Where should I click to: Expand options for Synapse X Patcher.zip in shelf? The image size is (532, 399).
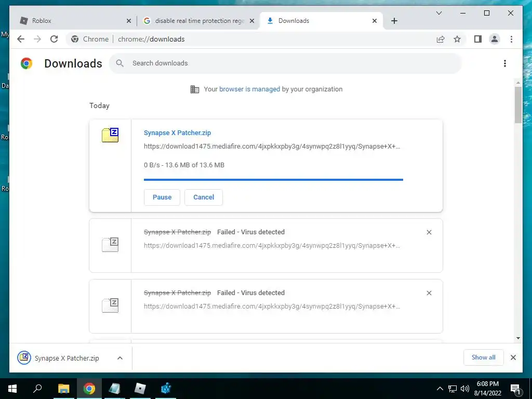(120, 358)
